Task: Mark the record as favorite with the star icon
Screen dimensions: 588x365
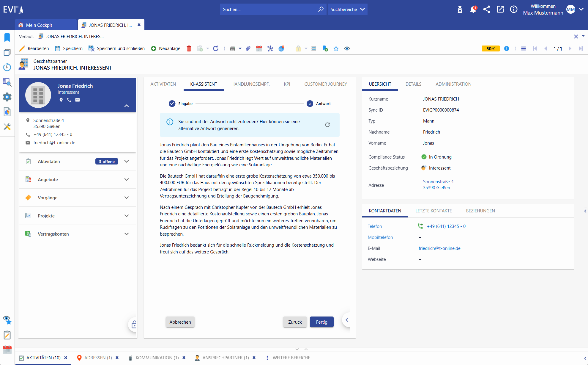Action: point(336,48)
